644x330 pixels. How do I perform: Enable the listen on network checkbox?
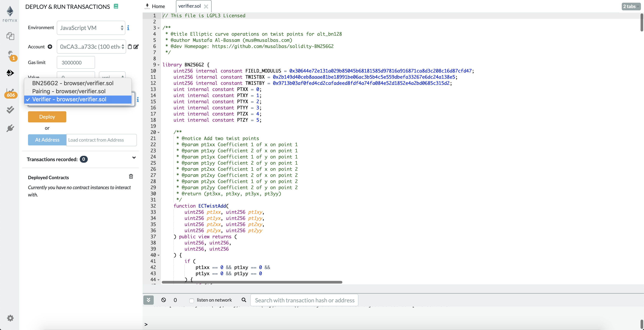point(191,300)
